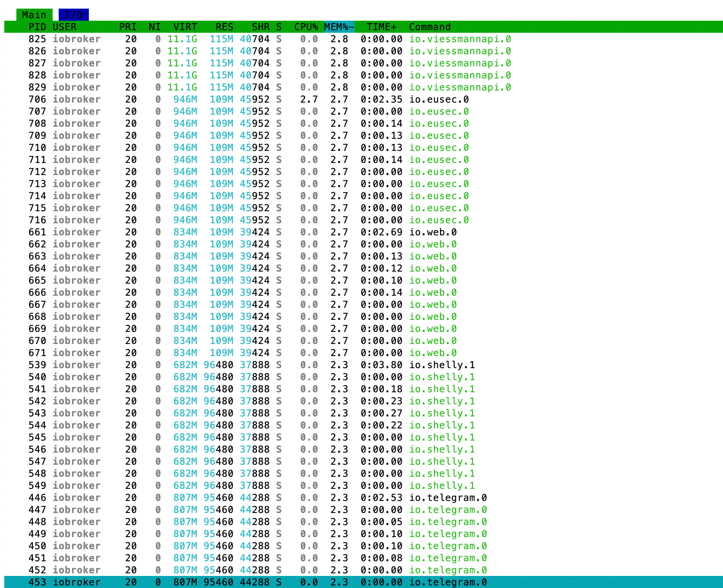Sort by PID column header
Image resolution: width=723 pixels, height=588 pixels.
point(37,27)
